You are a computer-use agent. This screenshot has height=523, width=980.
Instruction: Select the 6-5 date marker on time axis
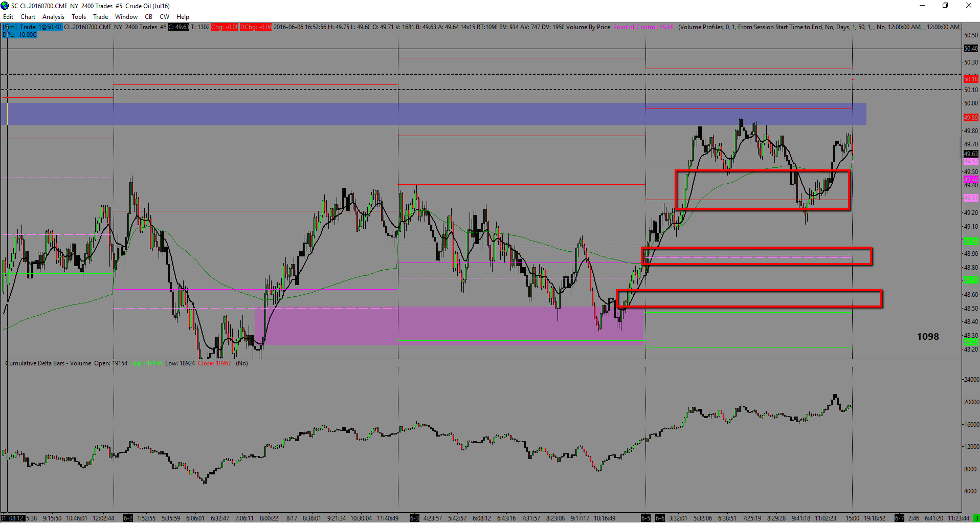(646, 518)
